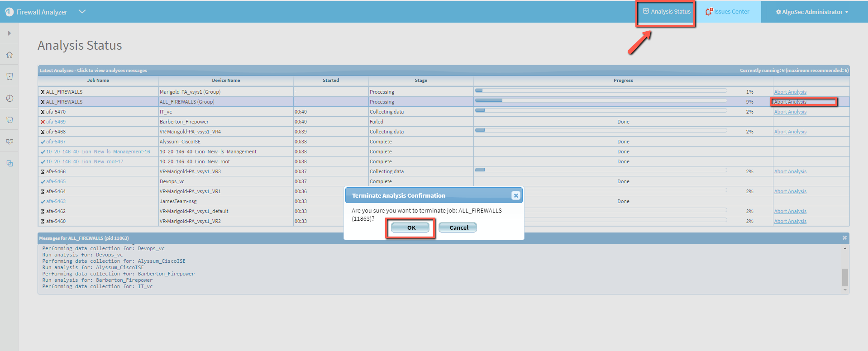Open the AlgoSec Administrator user menu
868x351 pixels.
click(x=812, y=12)
